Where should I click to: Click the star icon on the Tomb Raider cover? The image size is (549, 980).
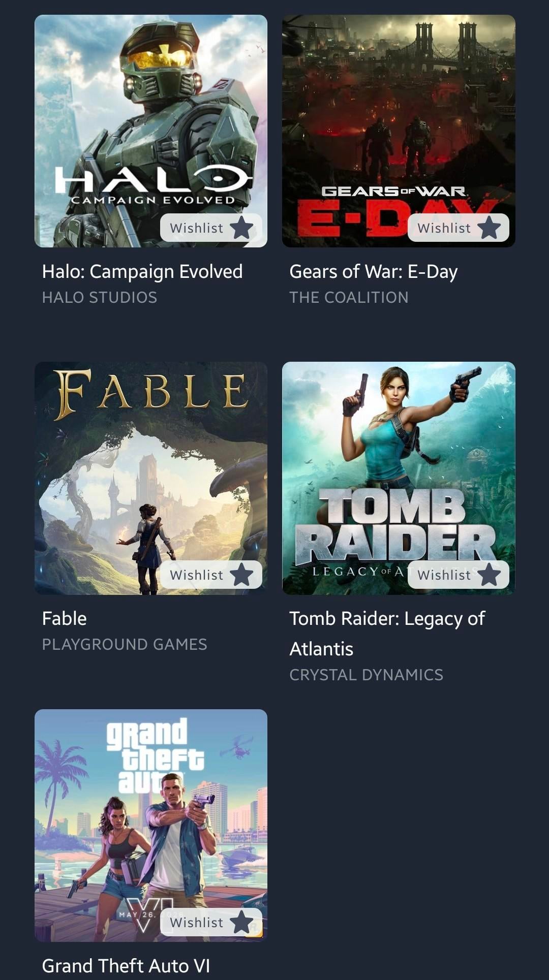(x=489, y=575)
